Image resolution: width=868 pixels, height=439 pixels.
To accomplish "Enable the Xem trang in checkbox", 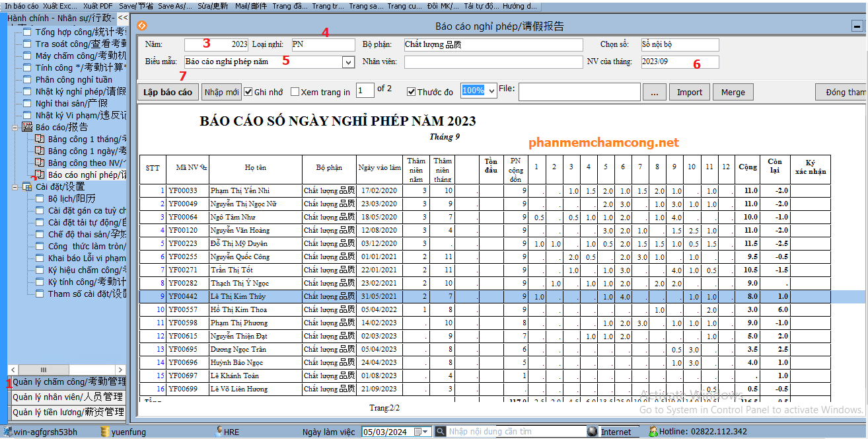I will [295, 92].
